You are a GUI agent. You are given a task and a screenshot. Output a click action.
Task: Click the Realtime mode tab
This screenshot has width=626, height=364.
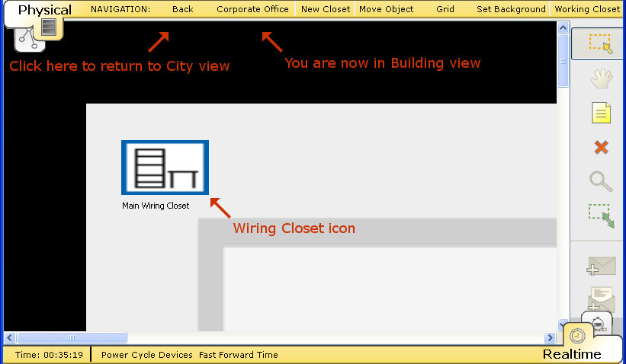pos(572,354)
